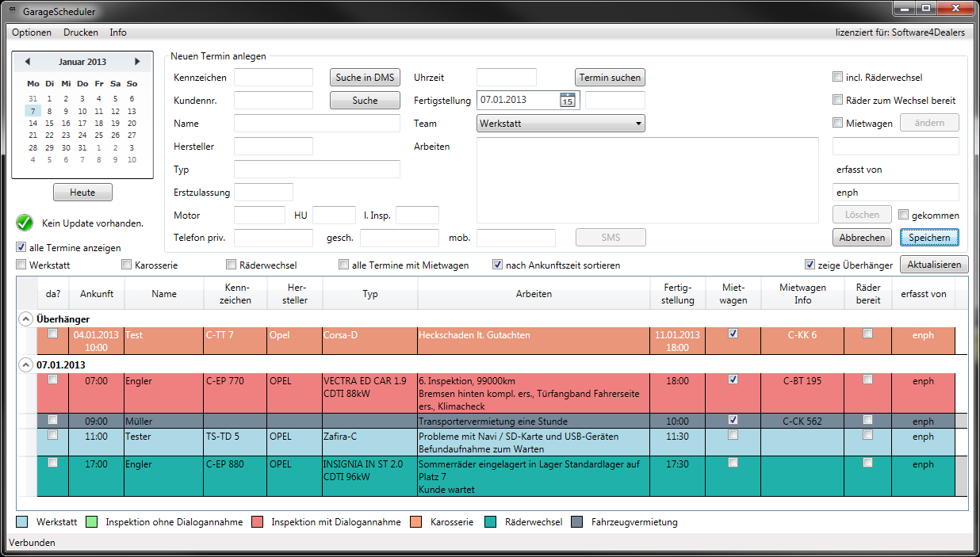Toggle Mietwagen checkbox in Müller row

[733, 419]
